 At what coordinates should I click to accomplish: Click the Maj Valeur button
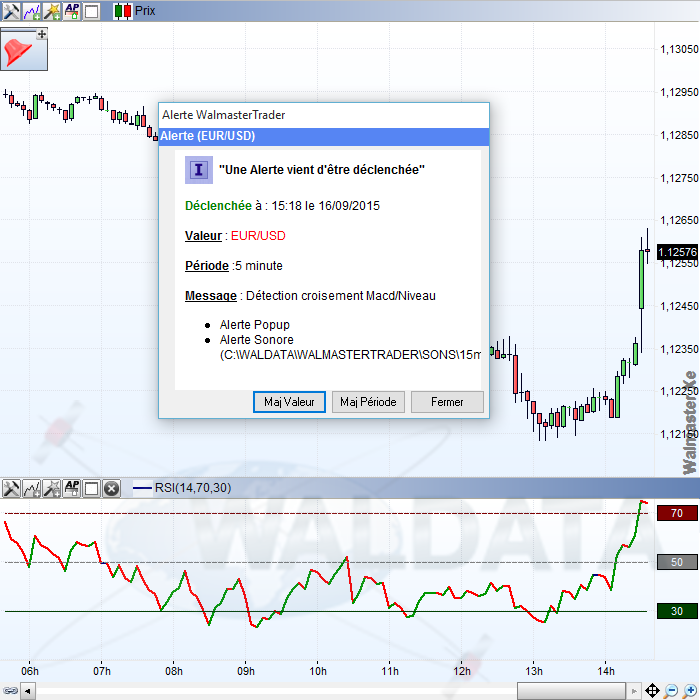(289, 402)
